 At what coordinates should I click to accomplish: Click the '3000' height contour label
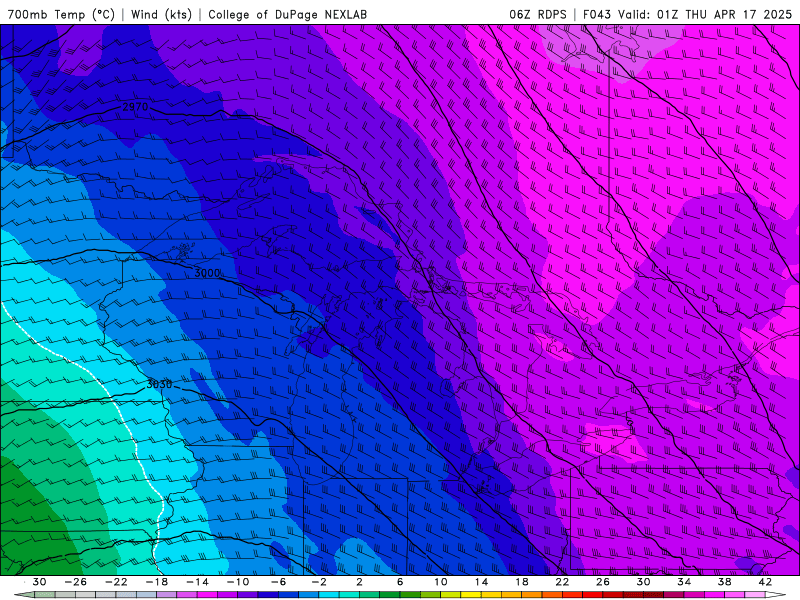point(207,273)
